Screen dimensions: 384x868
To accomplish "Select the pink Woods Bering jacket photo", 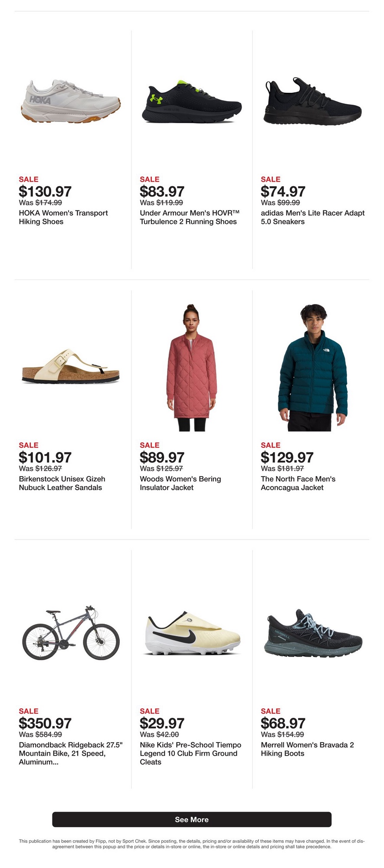I will [x=192, y=368].
